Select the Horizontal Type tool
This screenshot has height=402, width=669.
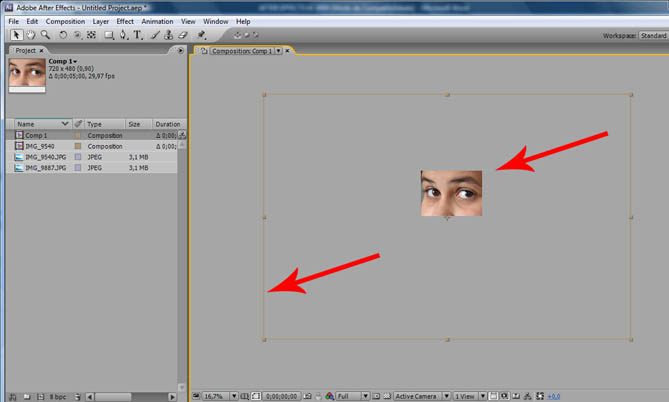(138, 35)
